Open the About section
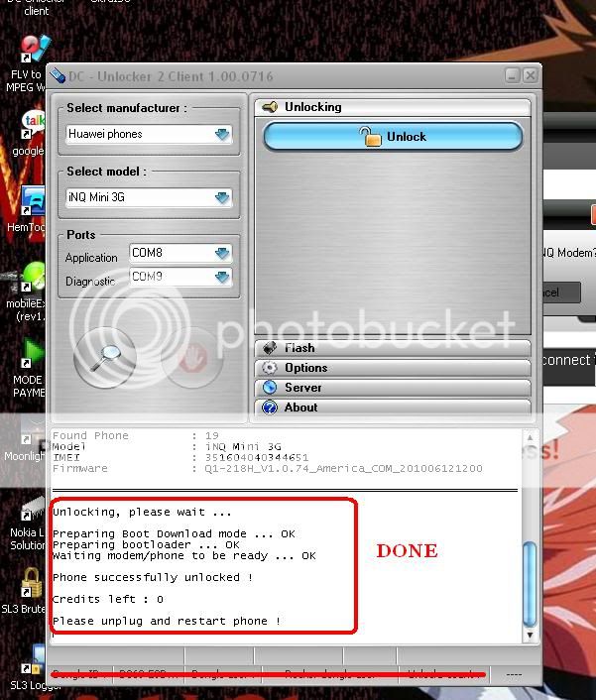This screenshot has height=700, width=596. coord(393,408)
